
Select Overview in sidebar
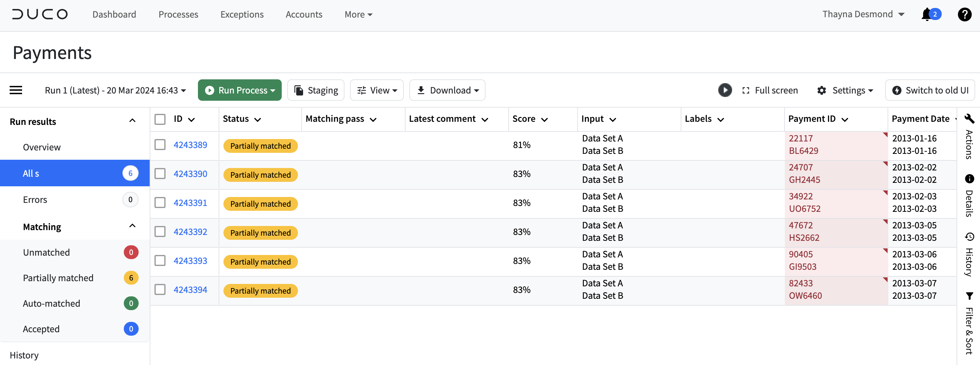click(x=75, y=147)
